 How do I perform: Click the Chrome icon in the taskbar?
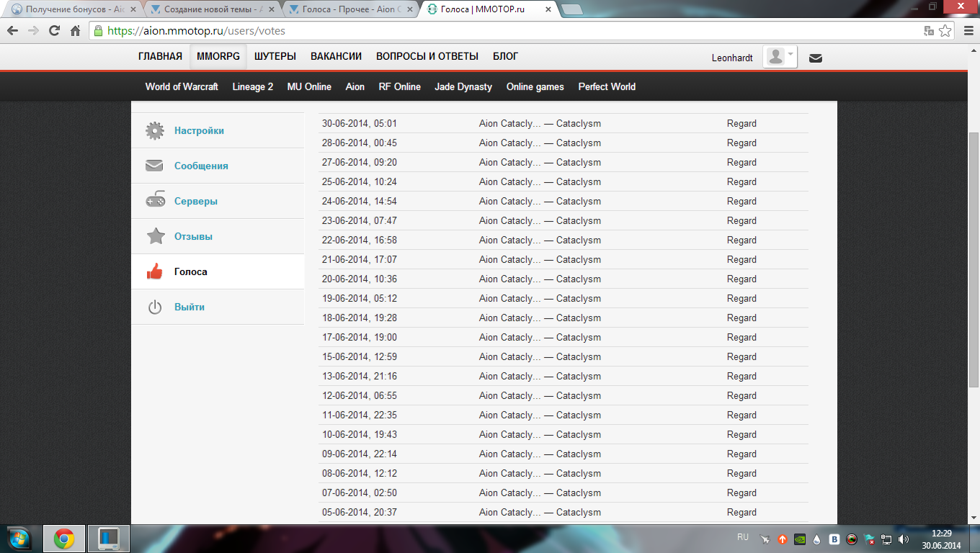pos(64,539)
